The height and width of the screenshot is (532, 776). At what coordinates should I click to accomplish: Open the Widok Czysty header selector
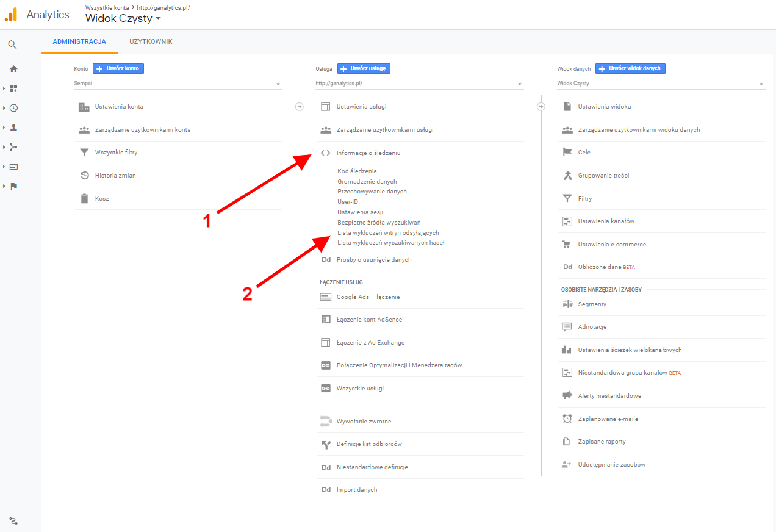123,19
